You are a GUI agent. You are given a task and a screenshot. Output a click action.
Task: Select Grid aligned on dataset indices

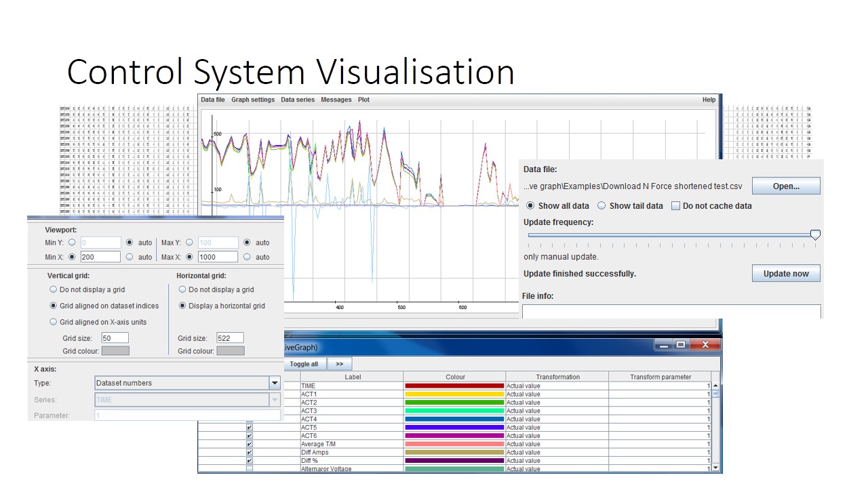point(54,306)
